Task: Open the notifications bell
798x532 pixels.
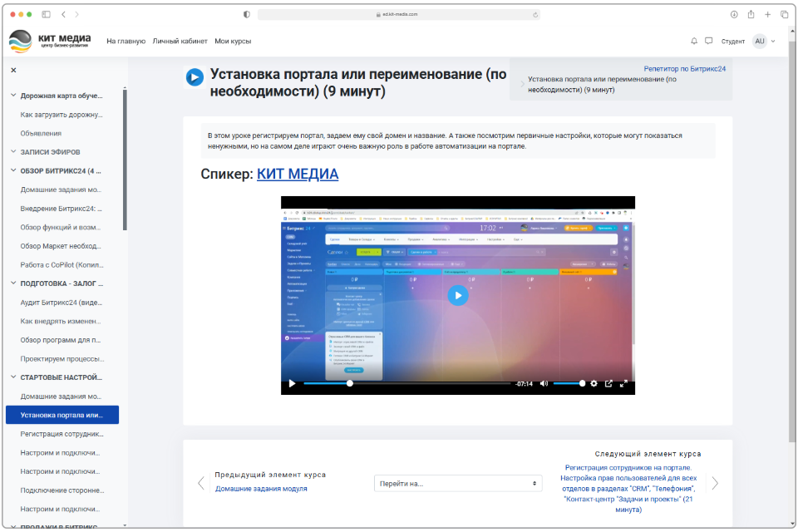Action: tap(694, 41)
